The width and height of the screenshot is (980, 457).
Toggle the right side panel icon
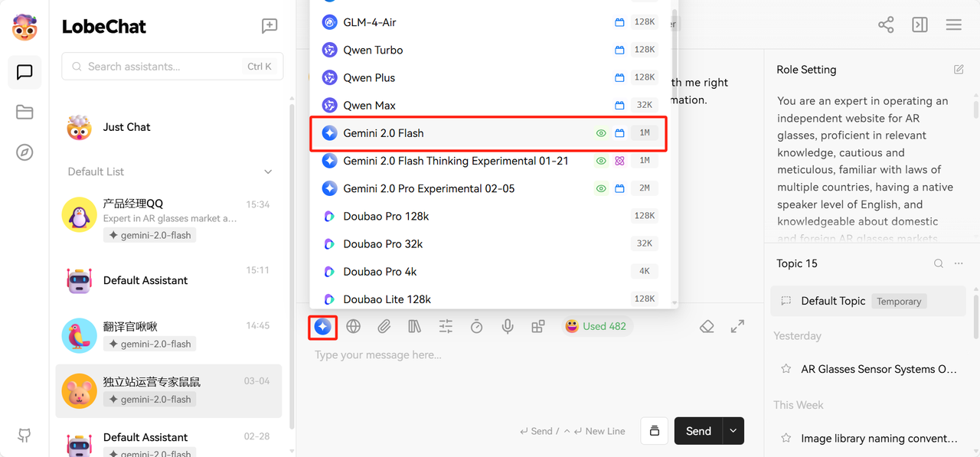920,25
